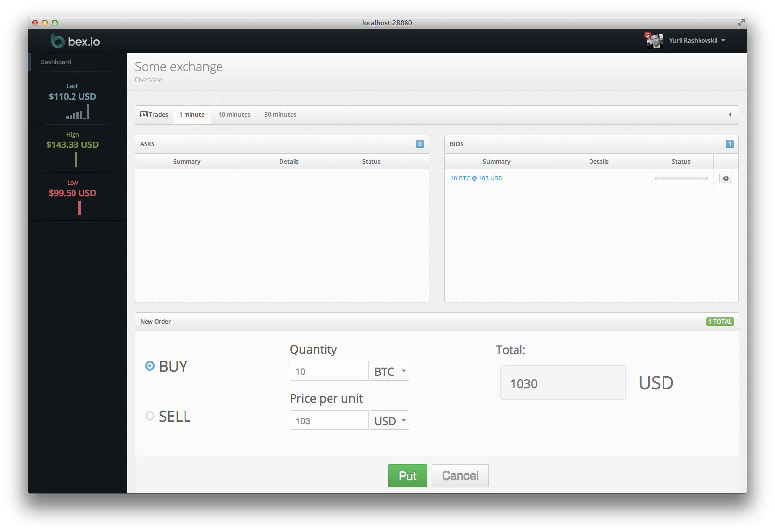Click the Low price bar indicator
Screen dimensions: 775x532
(x=78, y=209)
